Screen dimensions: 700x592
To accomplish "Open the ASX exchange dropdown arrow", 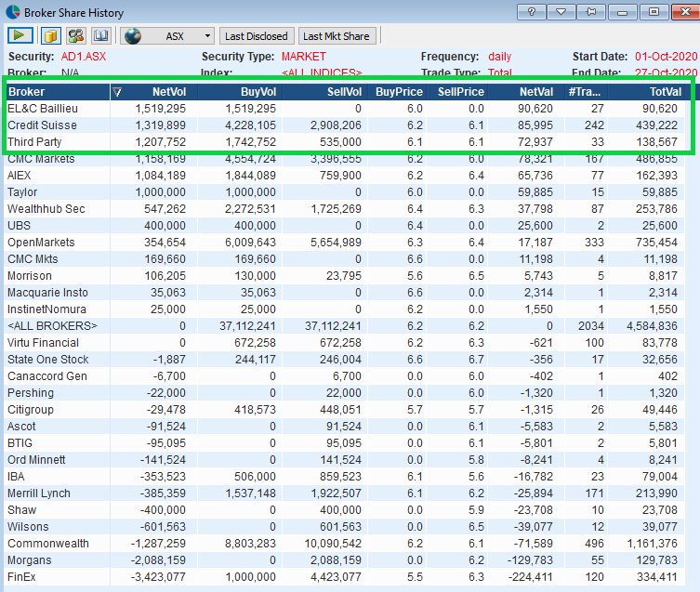I will [x=207, y=36].
